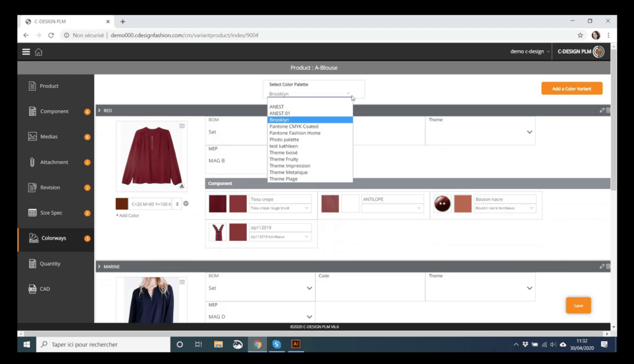Click the edit pencil on RED variant
Screen dimensions: 634x364
[602, 110]
